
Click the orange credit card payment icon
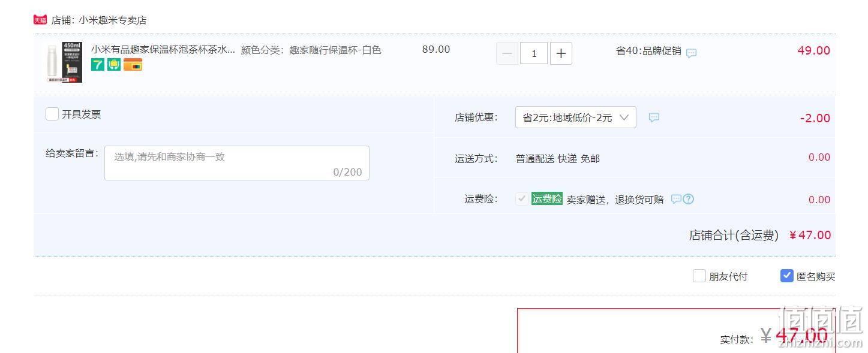[133, 65]
